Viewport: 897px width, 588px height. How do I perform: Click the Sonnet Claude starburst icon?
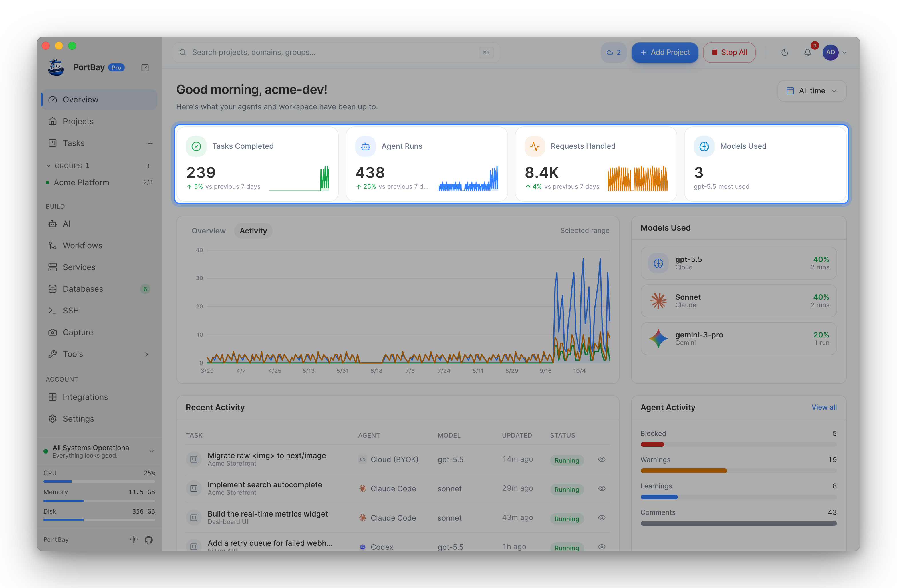[x=658, y=301]
